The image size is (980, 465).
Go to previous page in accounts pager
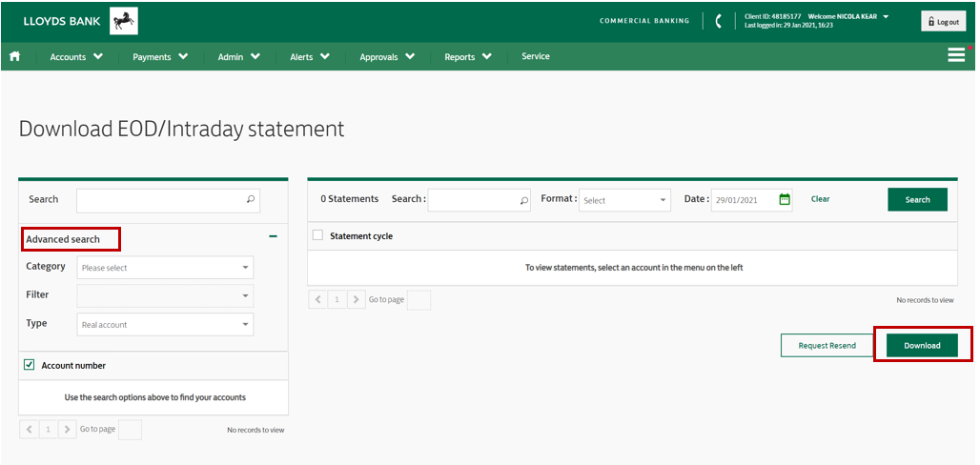(x=29, y=430)
